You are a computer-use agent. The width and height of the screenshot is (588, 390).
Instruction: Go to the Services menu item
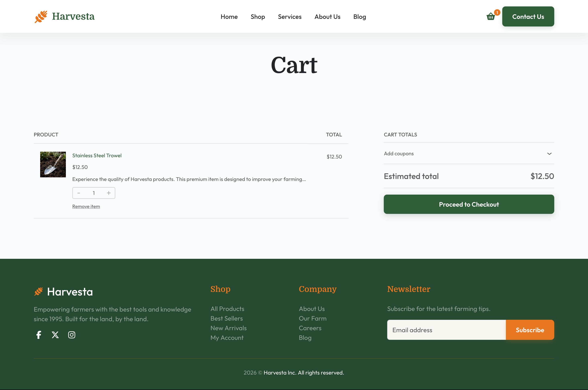(x=290, y=17)
